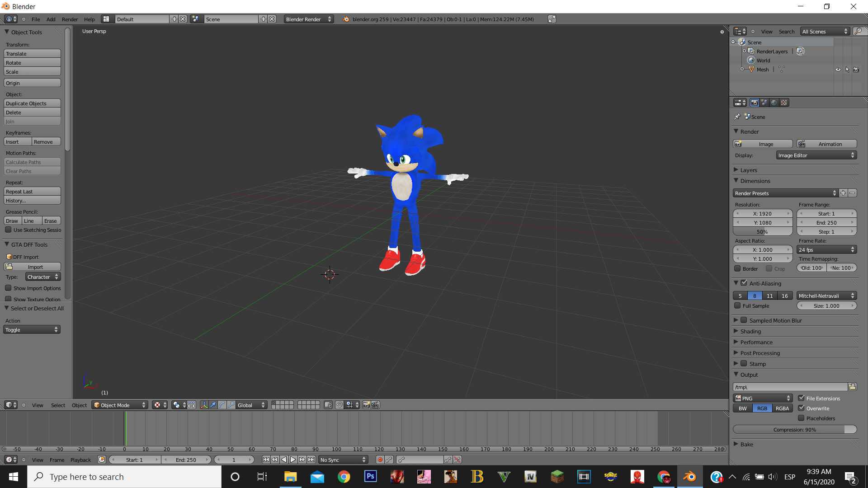Select the Texture properties tab
Image resolution: width=868 pixels, height=488 pixels.
pos(783,103)
